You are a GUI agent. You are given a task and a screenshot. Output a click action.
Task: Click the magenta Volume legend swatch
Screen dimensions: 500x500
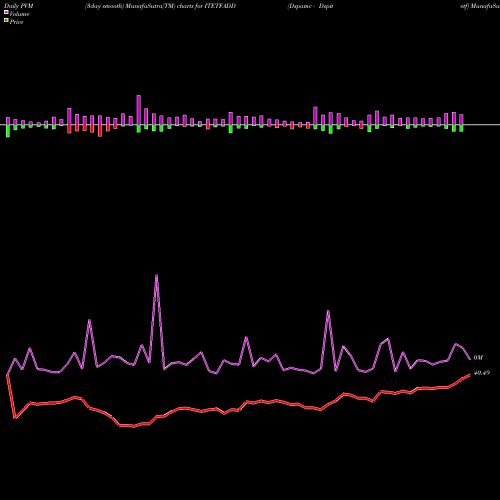click(6, 12)
